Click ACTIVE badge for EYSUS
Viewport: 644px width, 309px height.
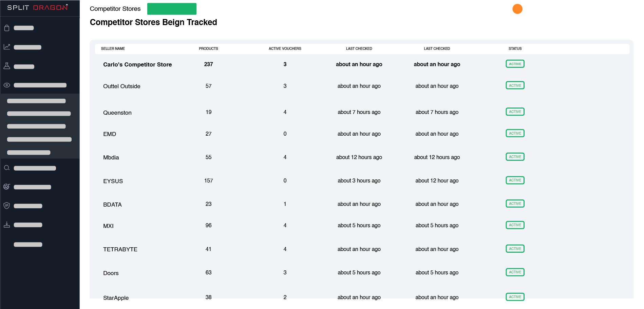coord(515,180)
